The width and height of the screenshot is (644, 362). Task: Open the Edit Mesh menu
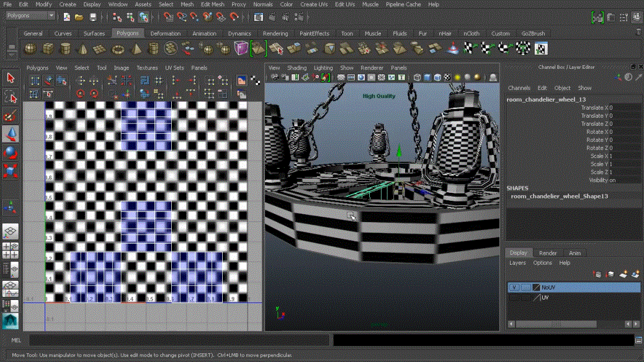[x=213, y=4]
